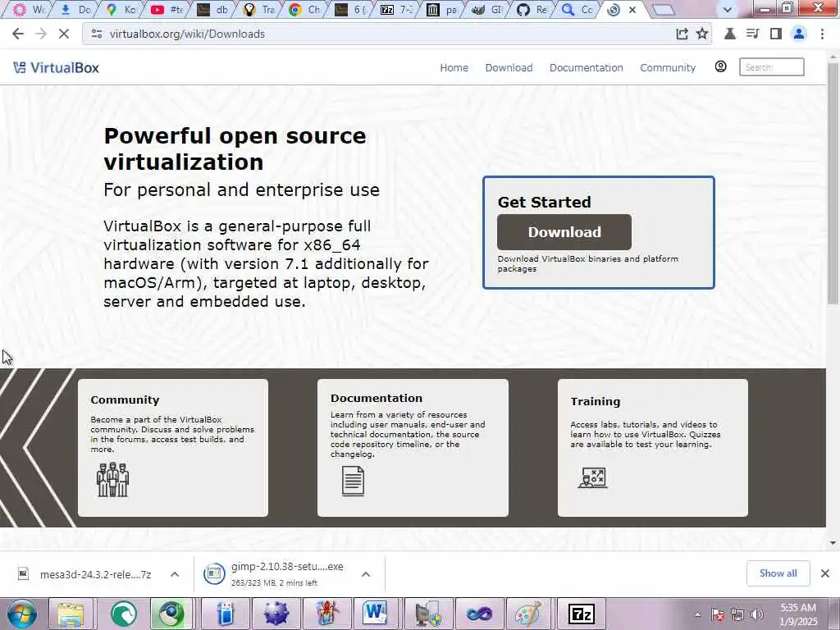840x630 pixels.
Task: Click the network icon in the system tray
Action: click(737, 614)
